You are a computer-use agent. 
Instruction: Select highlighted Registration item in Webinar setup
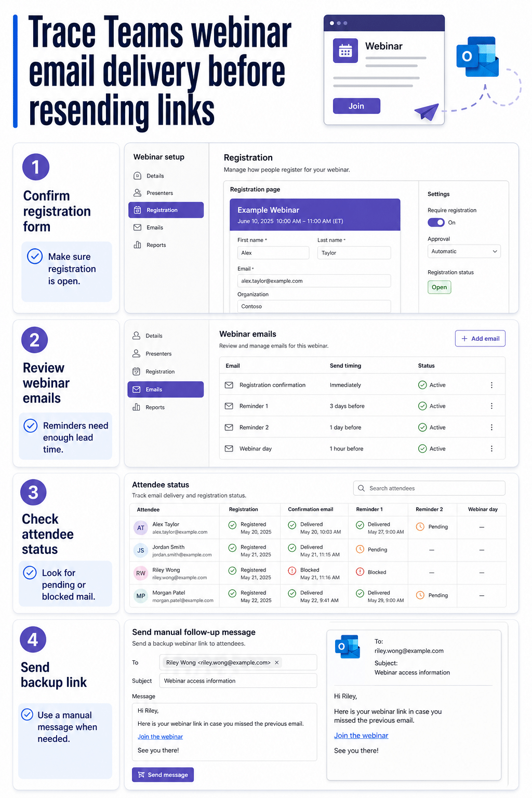[x=166, y=210]
